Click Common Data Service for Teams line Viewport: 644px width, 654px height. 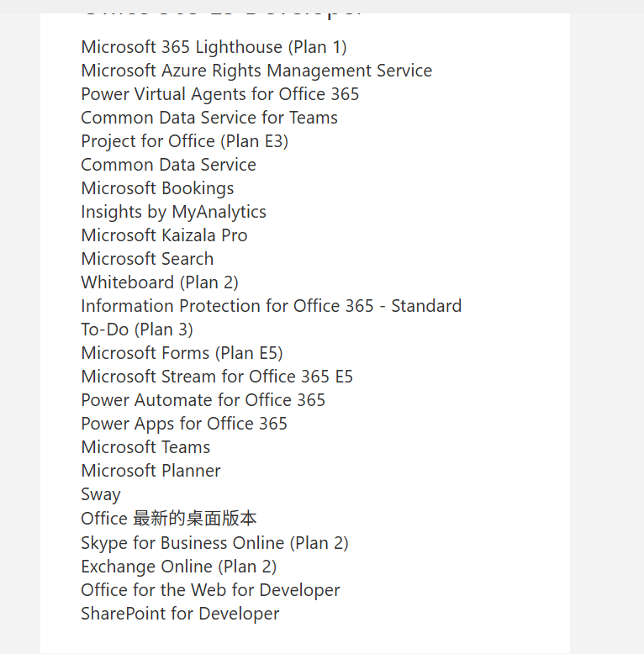[209, 118]
